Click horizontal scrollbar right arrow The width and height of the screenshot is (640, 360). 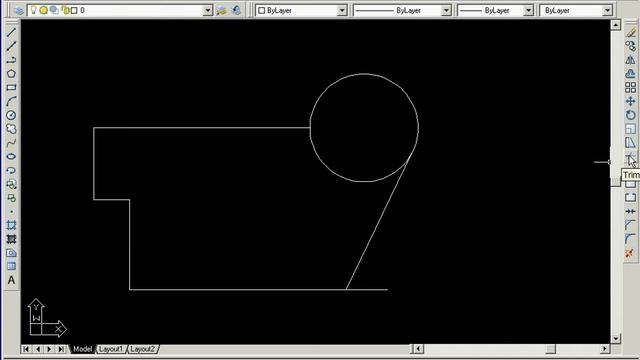tap(605, 349)
